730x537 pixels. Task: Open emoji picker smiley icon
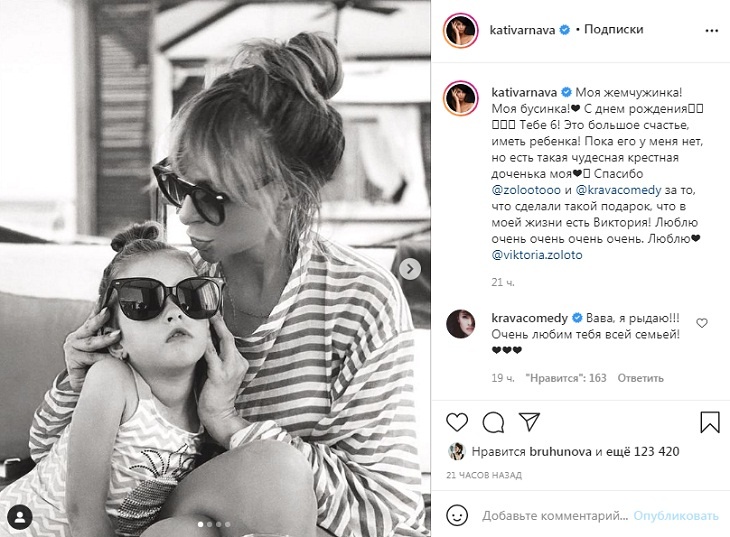[457, 516]
